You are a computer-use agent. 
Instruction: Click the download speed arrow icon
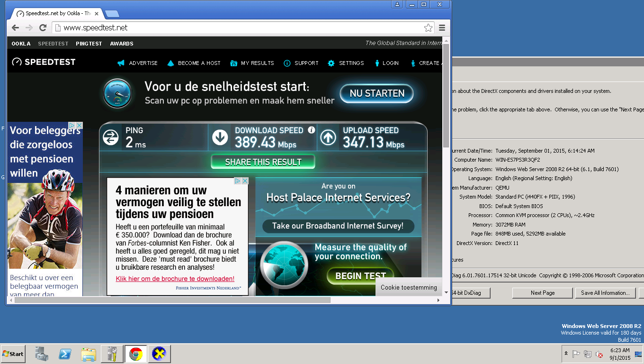click(220, 137)
